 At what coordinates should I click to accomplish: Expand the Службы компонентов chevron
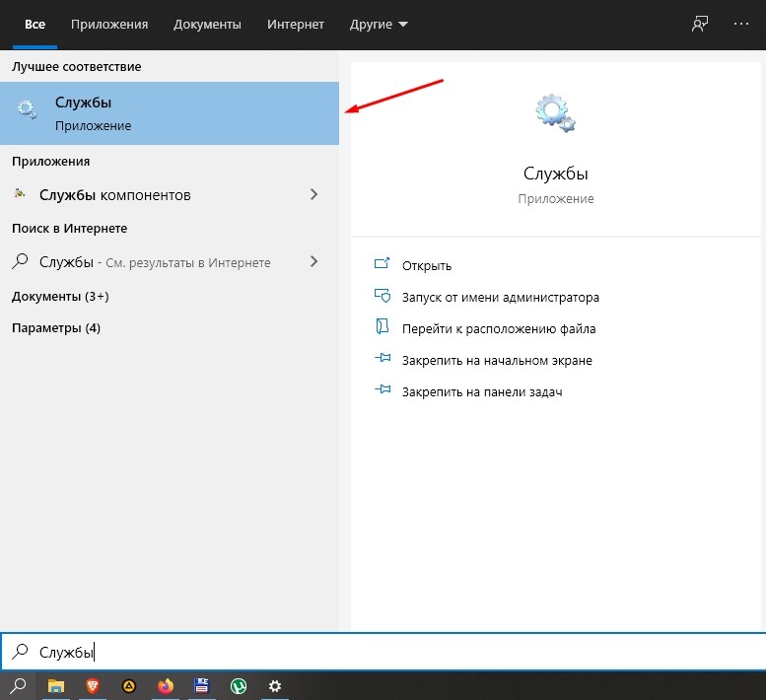(x=313, y=194)
